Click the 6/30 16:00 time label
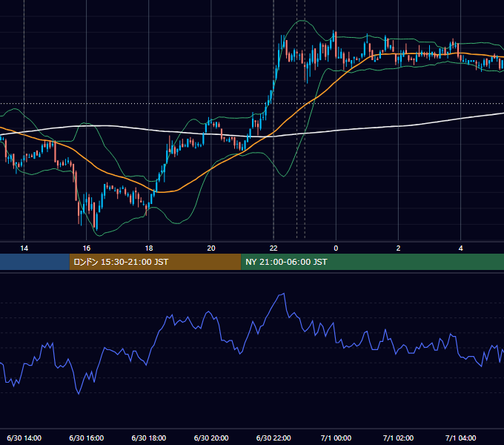Image resolution: width=504 pixels, height=445 pixels. [x=87, y=438]
